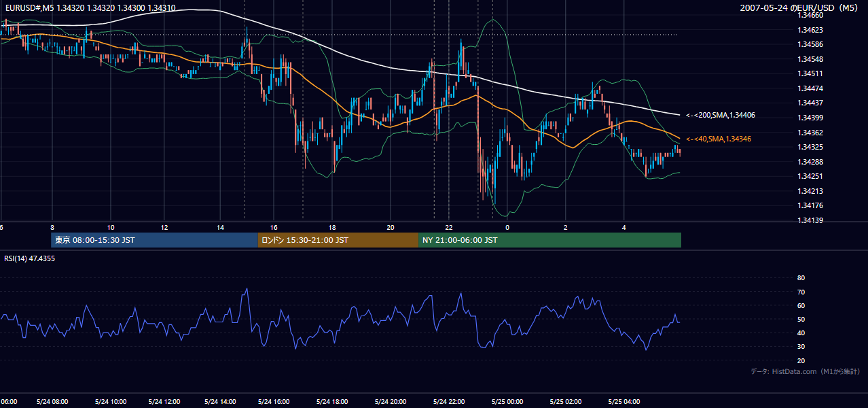Click hour label 16 under price chart
The width and height of the screenshot is (868, 408).
[274, 227]
